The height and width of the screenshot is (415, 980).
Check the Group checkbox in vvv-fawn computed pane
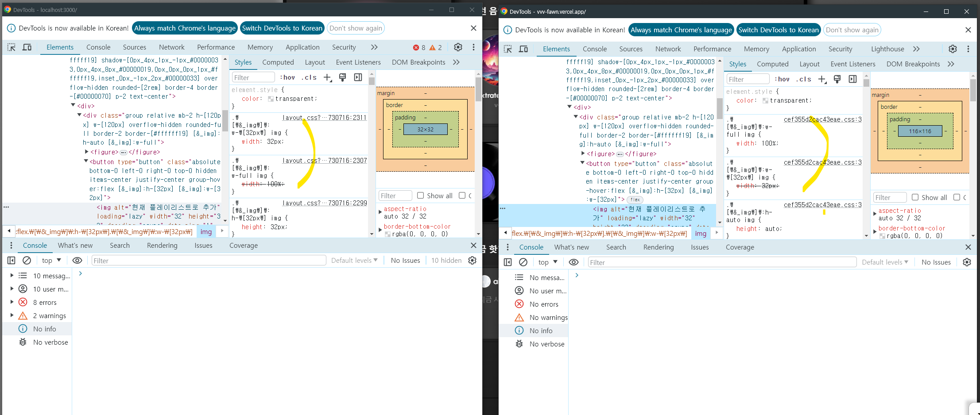point(957,197)
